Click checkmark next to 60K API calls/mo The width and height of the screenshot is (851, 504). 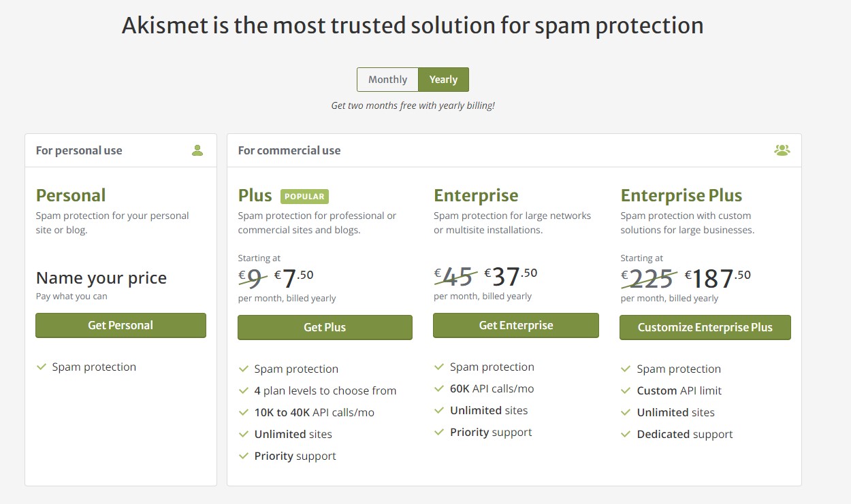point(439,388)
